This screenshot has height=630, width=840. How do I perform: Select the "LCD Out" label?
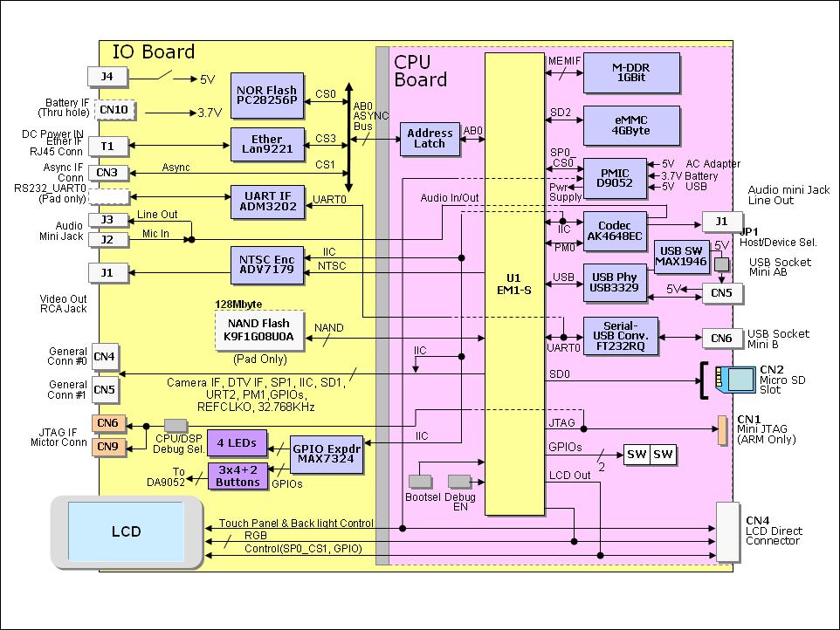point(569,475)
